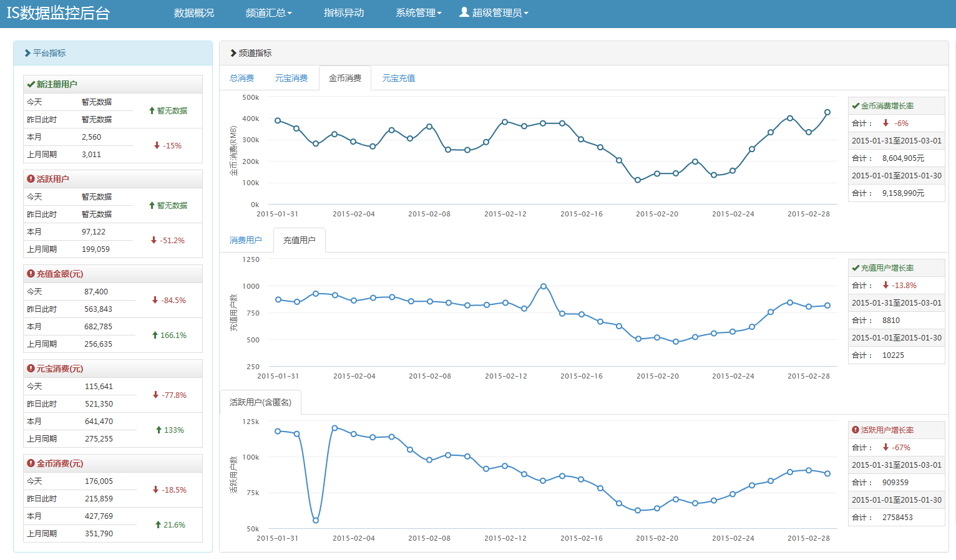The width and height of the screenshot is (956, 560).
Task: Click the warning icon beside 活跃用户增长率
Action: tap(856, 430)
